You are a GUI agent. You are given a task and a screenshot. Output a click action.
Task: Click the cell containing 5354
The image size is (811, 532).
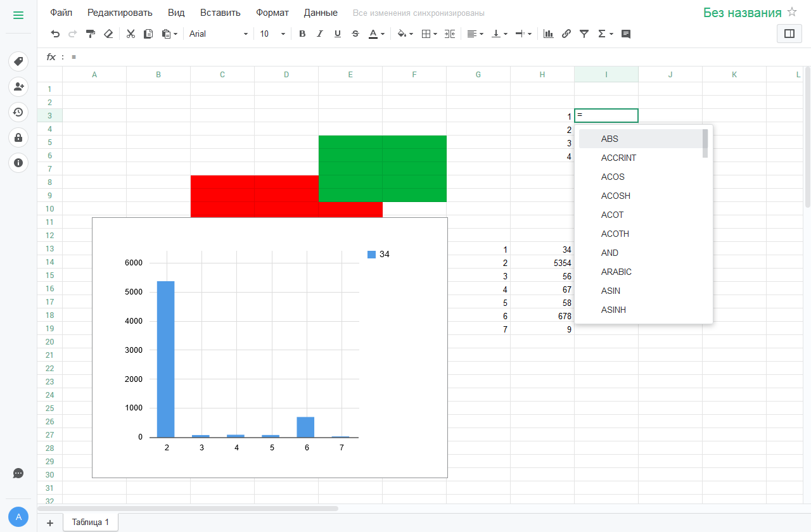[542, 263]
